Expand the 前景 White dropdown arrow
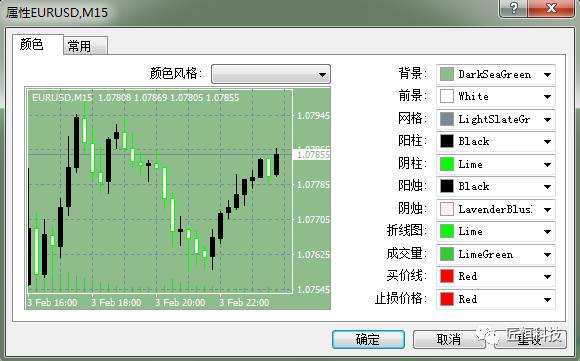580x361 pixels. [547, 97]
